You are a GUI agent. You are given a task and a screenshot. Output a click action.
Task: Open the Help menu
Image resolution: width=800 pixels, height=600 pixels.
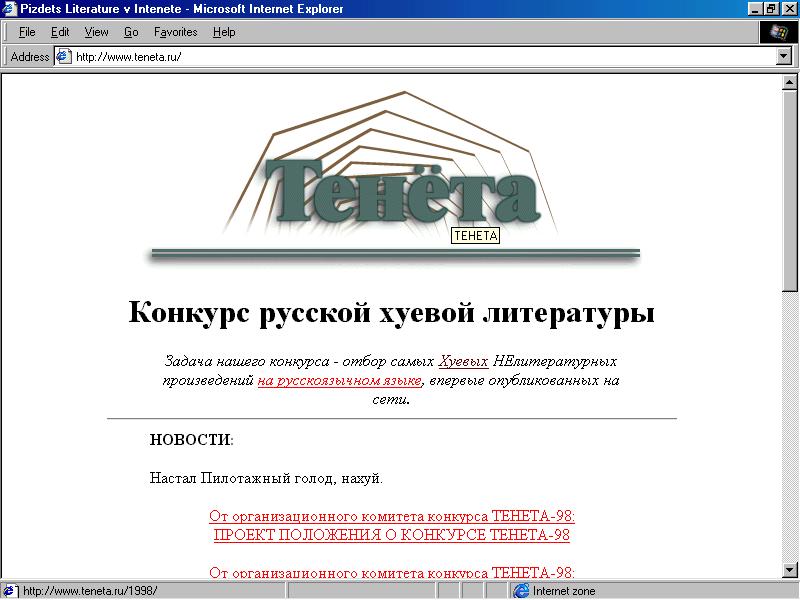click(x=224, y=32)
